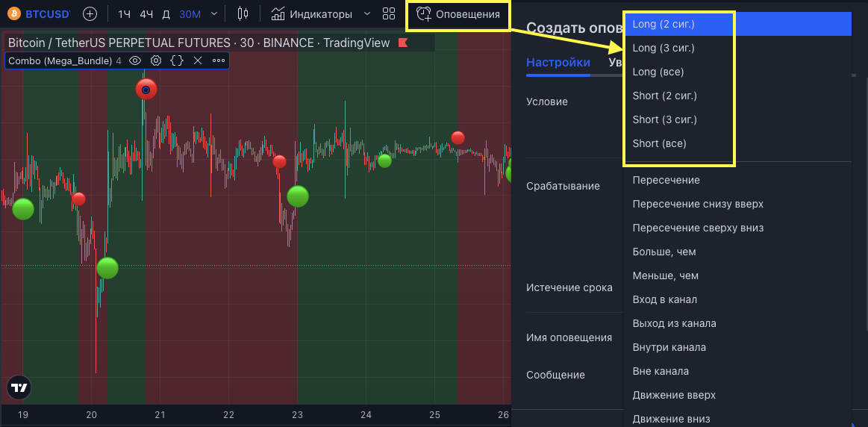Image resolution: width=868 pixels, height=427 pixels.
Task: Click the TradingView logo on the chart
Action: pos(19,387)
